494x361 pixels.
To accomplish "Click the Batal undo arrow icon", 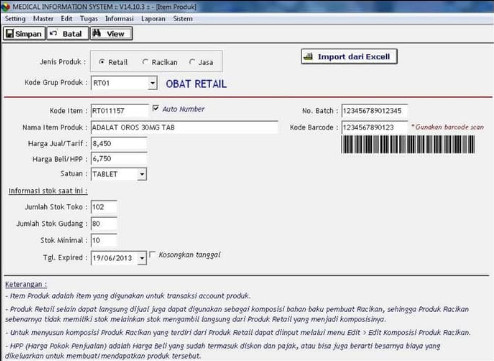I will pyautogui.click(x=54, y=33).
